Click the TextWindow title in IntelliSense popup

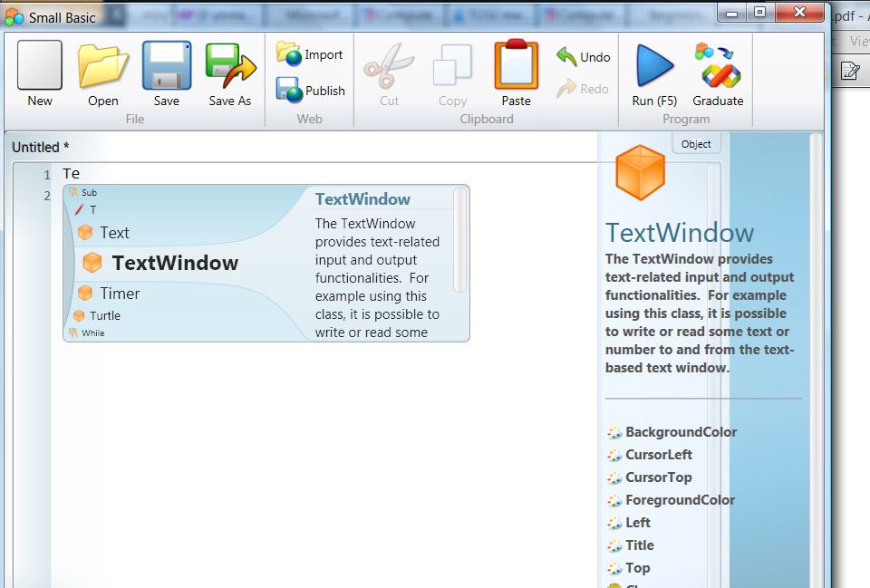pyautogui.click(x=362, y=199)
